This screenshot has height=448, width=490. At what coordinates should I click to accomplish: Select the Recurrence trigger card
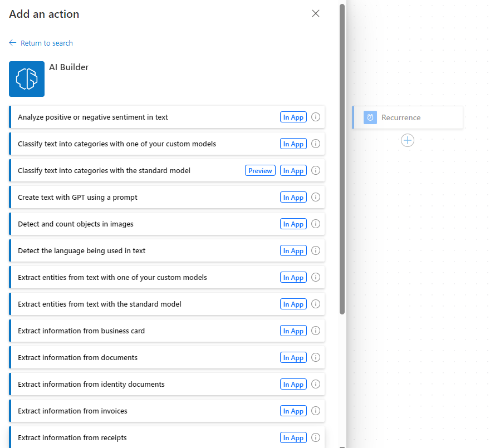[408, 117]
